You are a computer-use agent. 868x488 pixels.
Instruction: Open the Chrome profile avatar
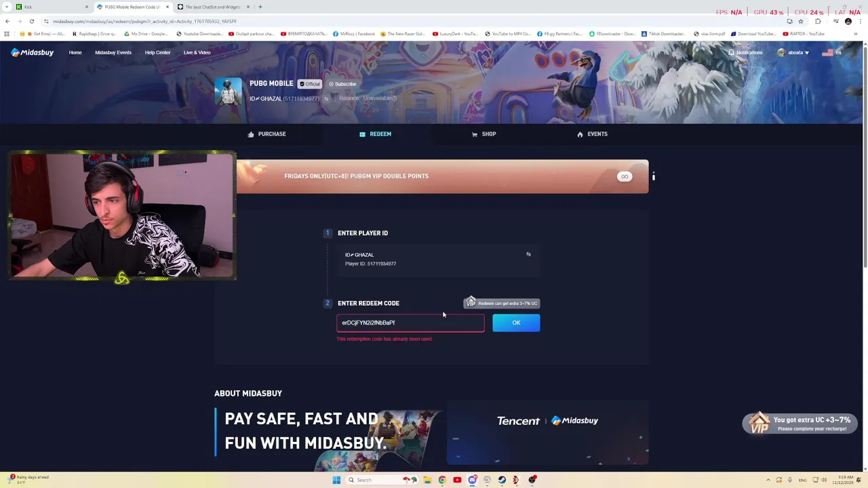tap(848, 21)
